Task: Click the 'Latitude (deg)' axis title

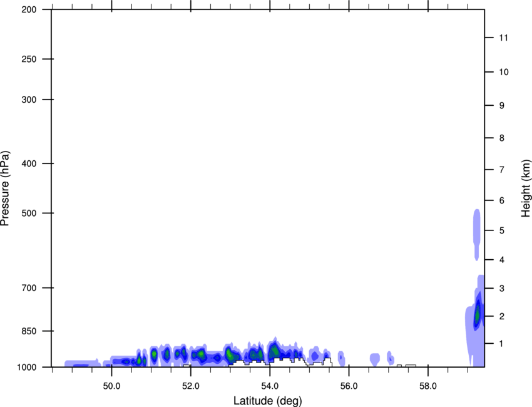Action: pyautogui.click(x=267, y=401)
